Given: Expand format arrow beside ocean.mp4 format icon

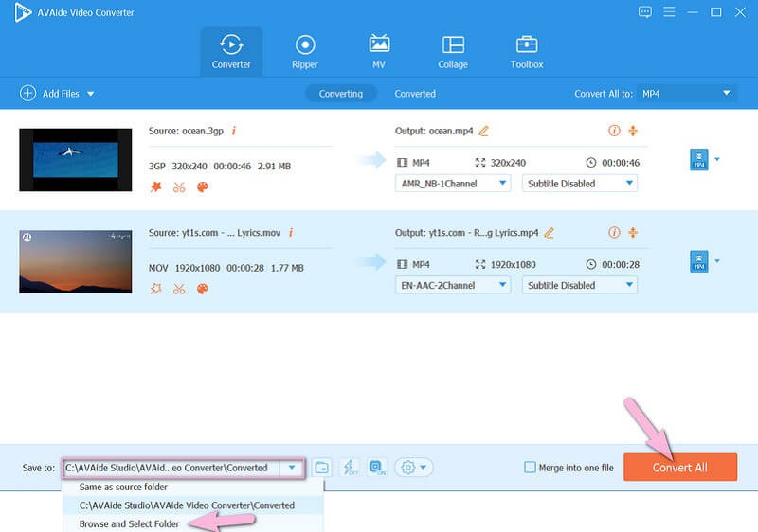Looking at the screenshot, I should pos(717,159).
